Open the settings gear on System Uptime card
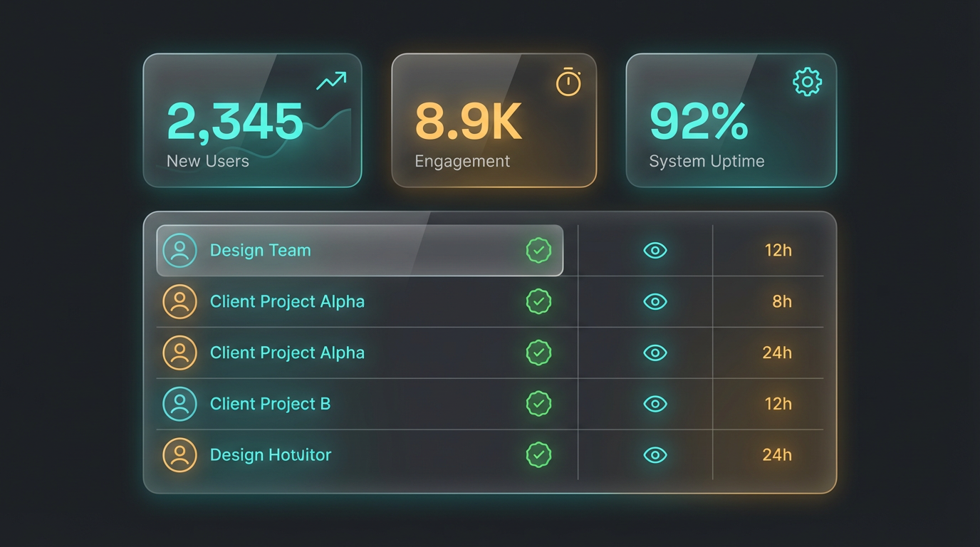Viewport: 980px width, 547px height. tap(807, 81)
